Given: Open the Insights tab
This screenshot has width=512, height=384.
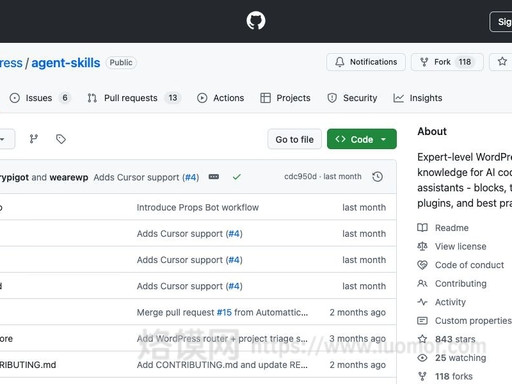Looking at the screenshot, I should click(x=418, y=98).
